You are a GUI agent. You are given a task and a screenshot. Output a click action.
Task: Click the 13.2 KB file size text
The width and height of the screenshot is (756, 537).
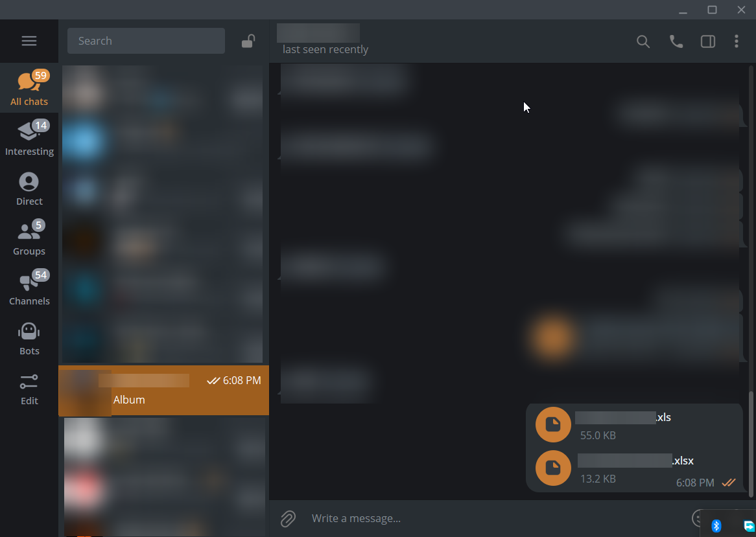coord(598,479)
